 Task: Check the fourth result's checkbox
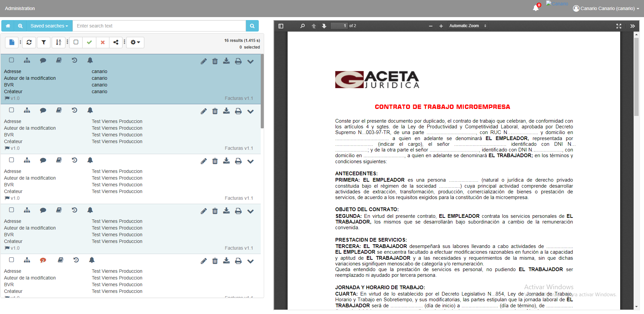(x=11, y=210)
